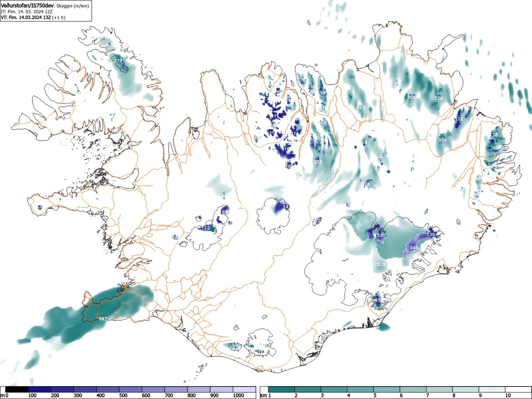Click the '252' visibility value on the map
The width and height of the screenshot is (532, 399).
click(x=318, y=162)
